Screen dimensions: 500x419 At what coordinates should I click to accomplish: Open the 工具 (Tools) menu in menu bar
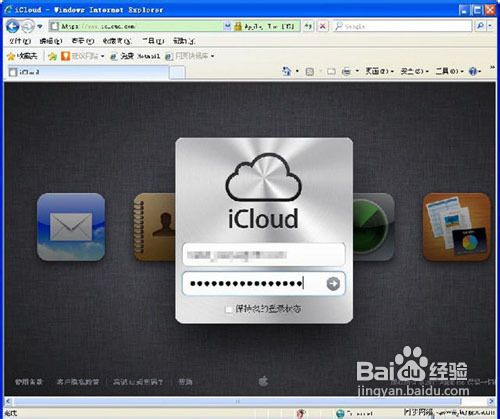153,41
